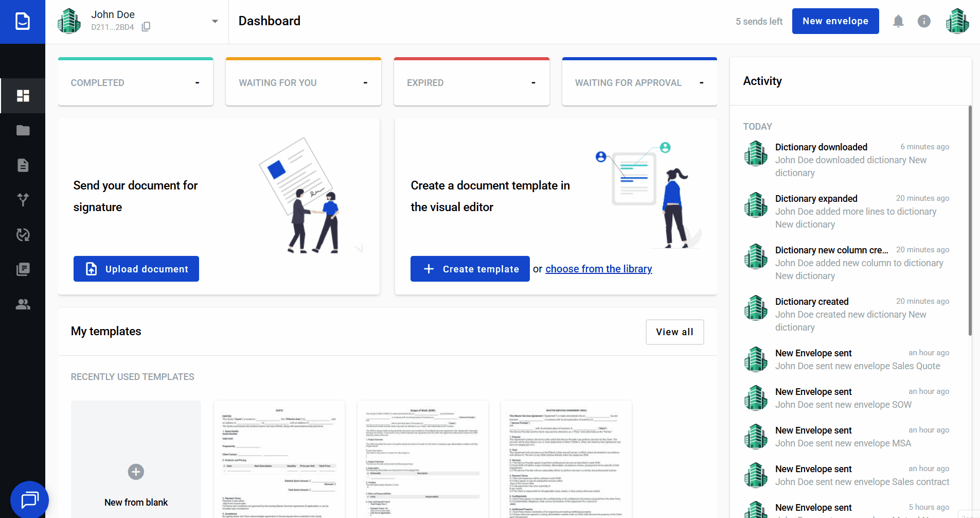
Task: Open the profile avatar menu top right
Action: [957, 21]
